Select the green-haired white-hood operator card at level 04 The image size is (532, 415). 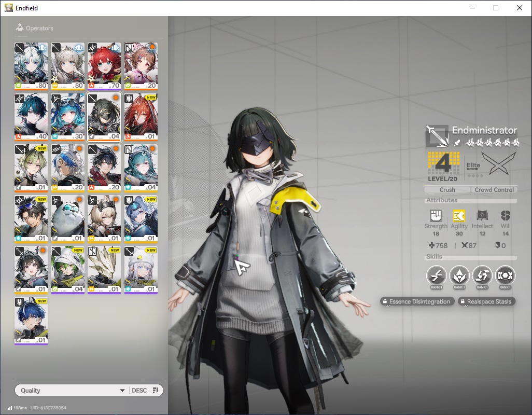pos(67,269)
